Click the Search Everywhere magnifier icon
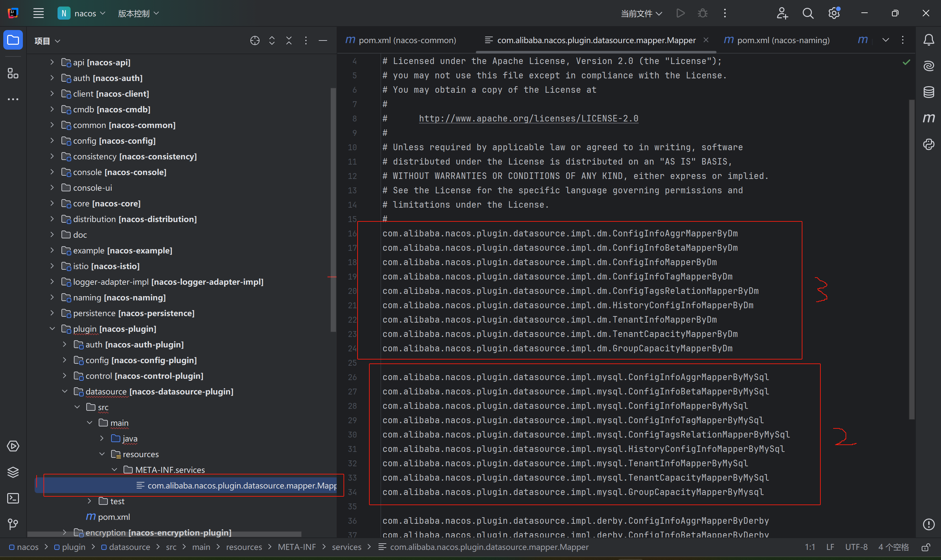This screenshot has height=560, width=941. [808, 14]
